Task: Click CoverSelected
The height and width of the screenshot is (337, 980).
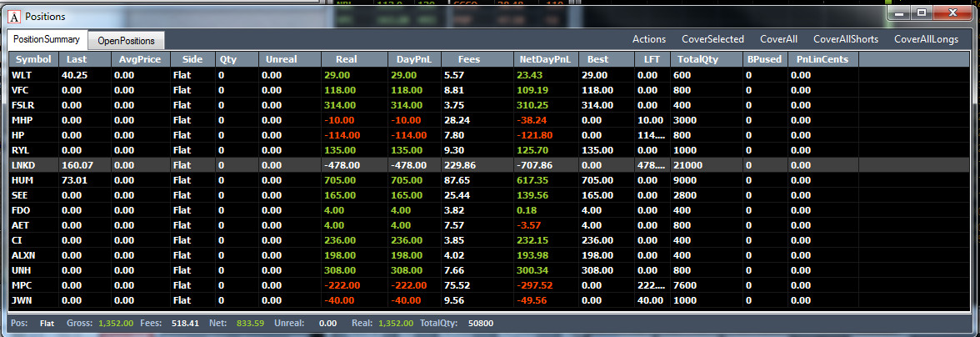Action: pos(712,38)
